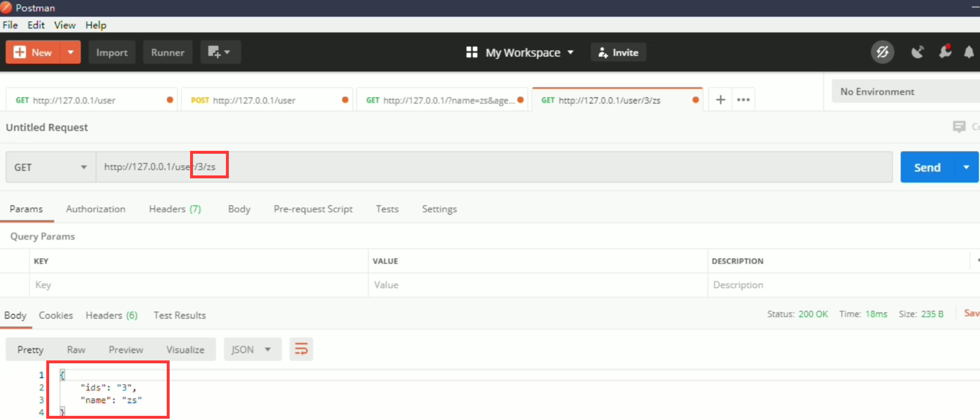The image size is (980, 420).
Task: Click the query param Key field
Action: click(x=198, y=285)
